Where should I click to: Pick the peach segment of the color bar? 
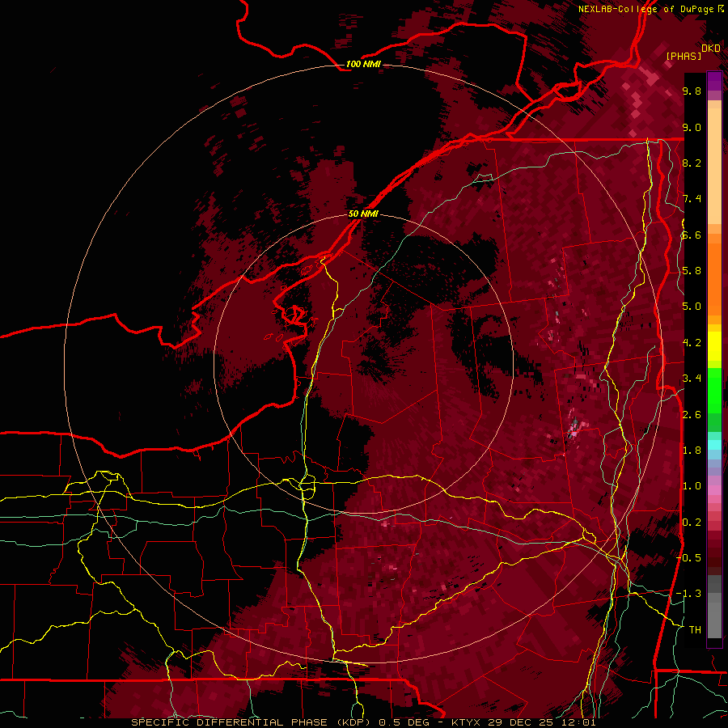[x=714, y=167]
